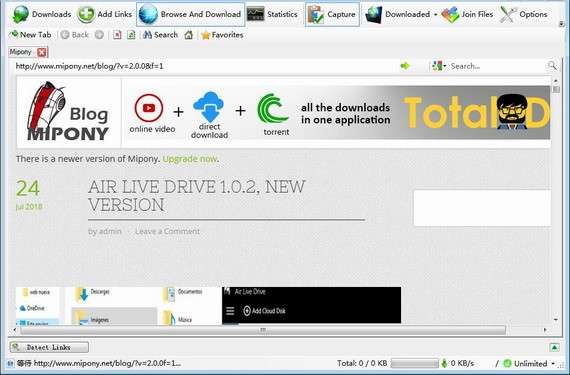Expand the Unlimited speed dropdown
570x375 pixels.
(x=553, y=363)
